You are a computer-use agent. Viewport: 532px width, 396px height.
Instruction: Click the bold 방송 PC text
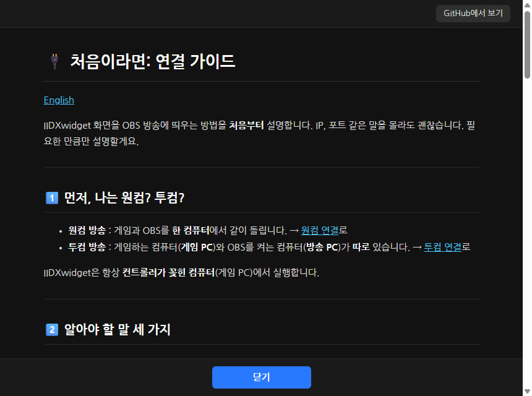click(322, 247)
